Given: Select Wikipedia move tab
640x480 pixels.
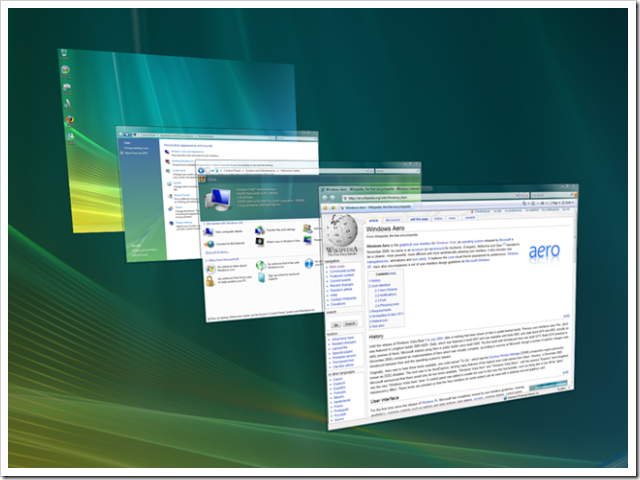Looking at the screenshot, I should click(451, 218).
